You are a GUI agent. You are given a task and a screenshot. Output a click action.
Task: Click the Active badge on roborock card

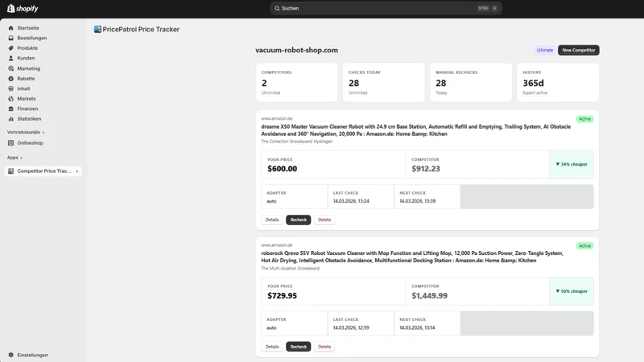coord(584,246)
